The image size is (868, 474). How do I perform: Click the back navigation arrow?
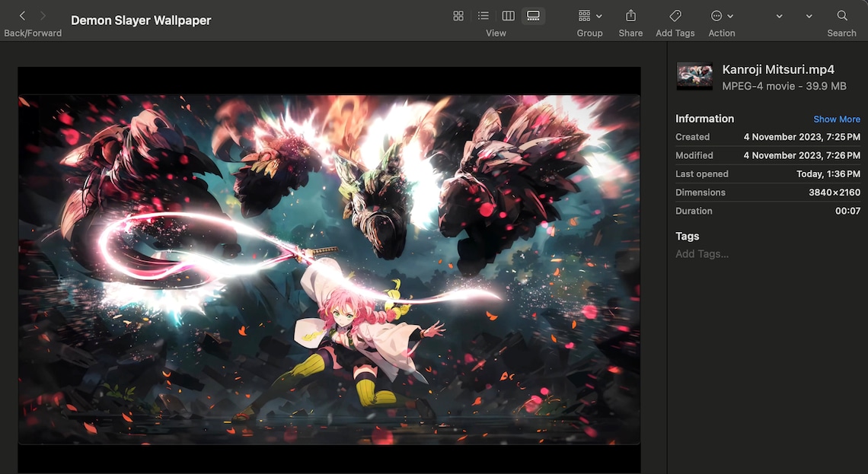point(21,14)
